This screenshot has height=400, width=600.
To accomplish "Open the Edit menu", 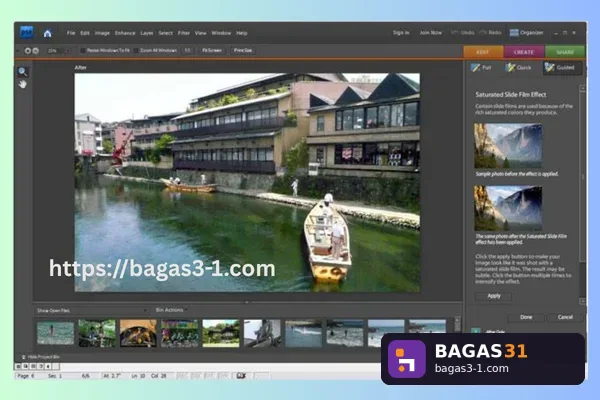I will point(85,33).
